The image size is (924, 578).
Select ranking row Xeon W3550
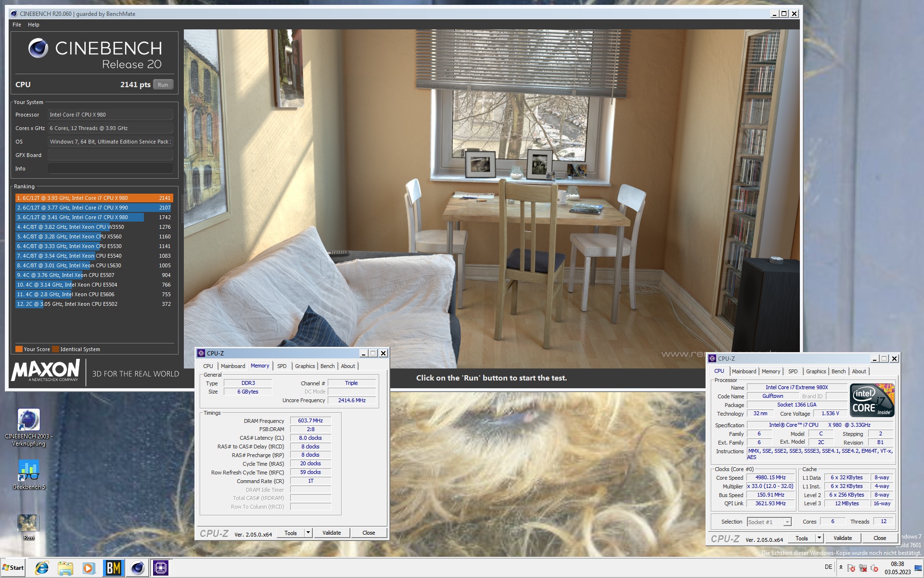click(94, 227)
